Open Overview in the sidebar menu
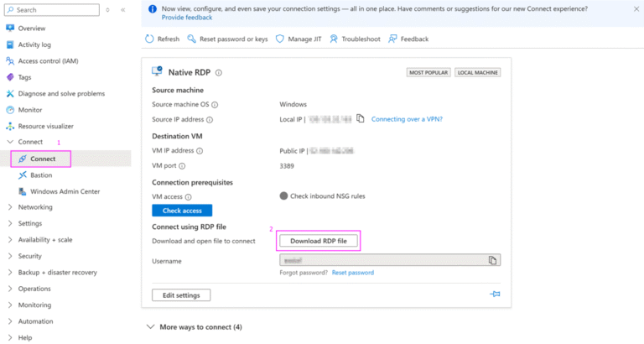 (32, 29)
